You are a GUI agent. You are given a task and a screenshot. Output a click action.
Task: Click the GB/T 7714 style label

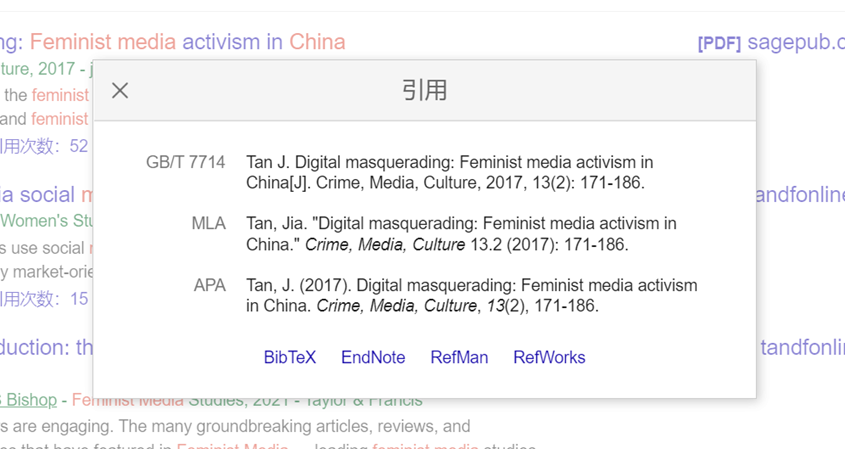pyautogui.click(x=185, y=162)
